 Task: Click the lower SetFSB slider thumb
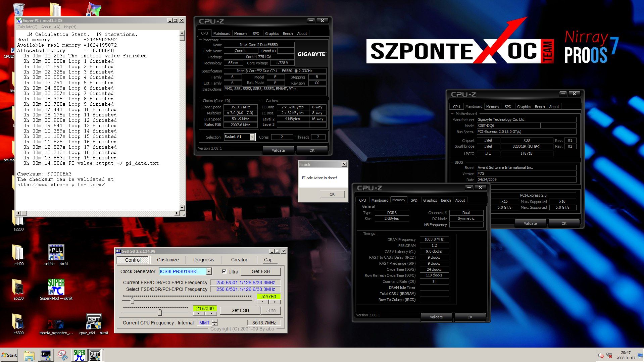(x=160, y=312)
